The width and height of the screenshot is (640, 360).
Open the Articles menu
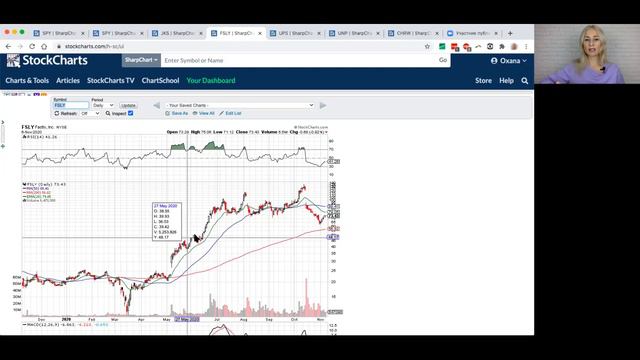point(68,80)
